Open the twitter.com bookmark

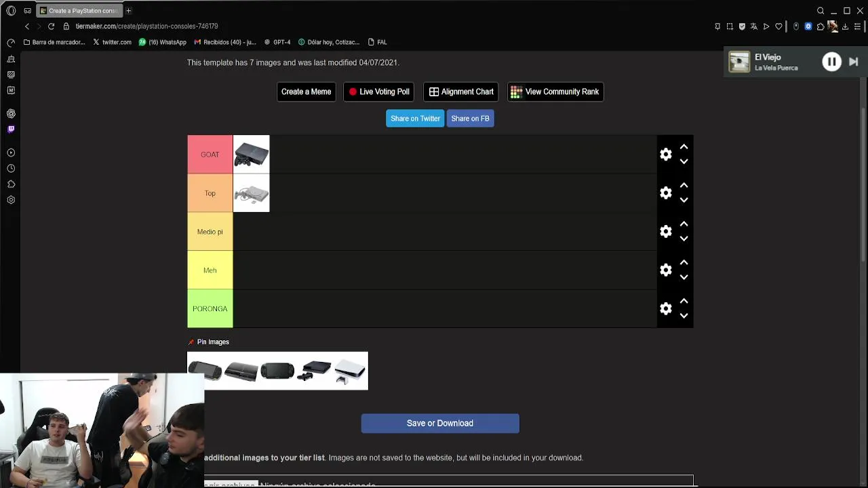(x=112, y=42)
